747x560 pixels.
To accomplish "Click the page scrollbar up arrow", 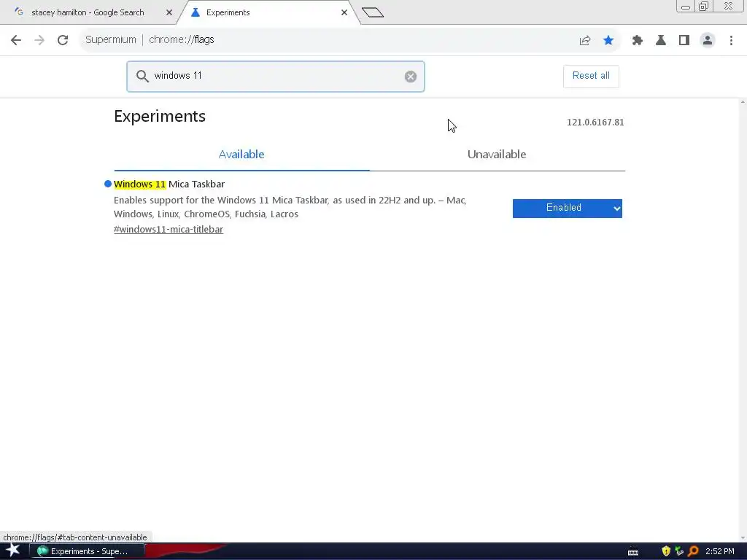I will click(743, 102).
